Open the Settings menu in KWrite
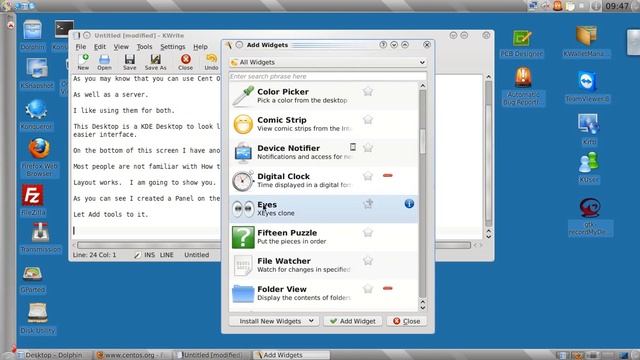640x360 pixels. point(173,47)
